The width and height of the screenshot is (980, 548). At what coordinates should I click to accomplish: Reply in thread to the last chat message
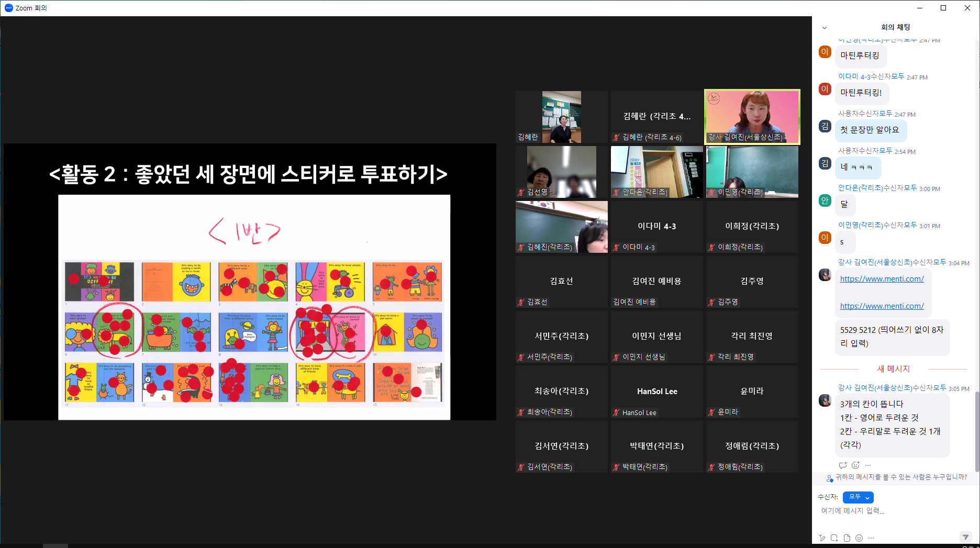pos(843,465)
